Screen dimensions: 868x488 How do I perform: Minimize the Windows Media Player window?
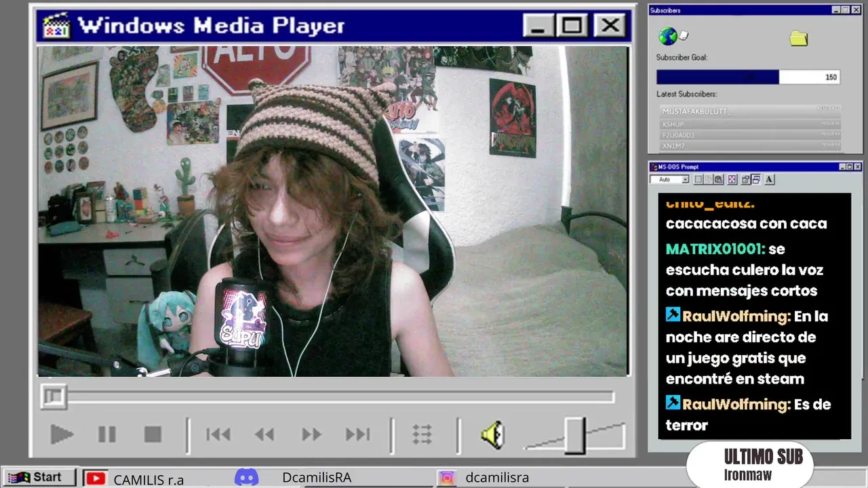(x=538, y=26)
